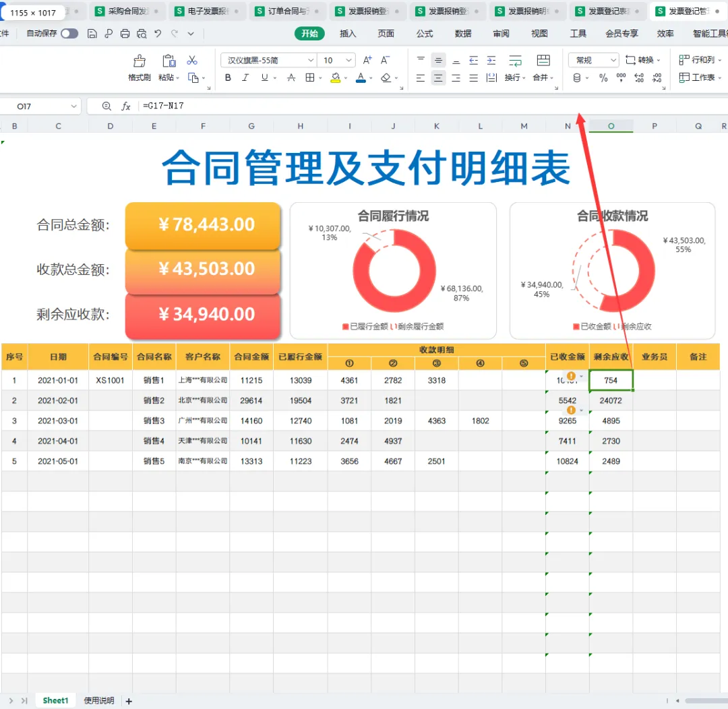Click cell with value 24072
This screenshot has width=728, height=709.
tap(611, 400)
